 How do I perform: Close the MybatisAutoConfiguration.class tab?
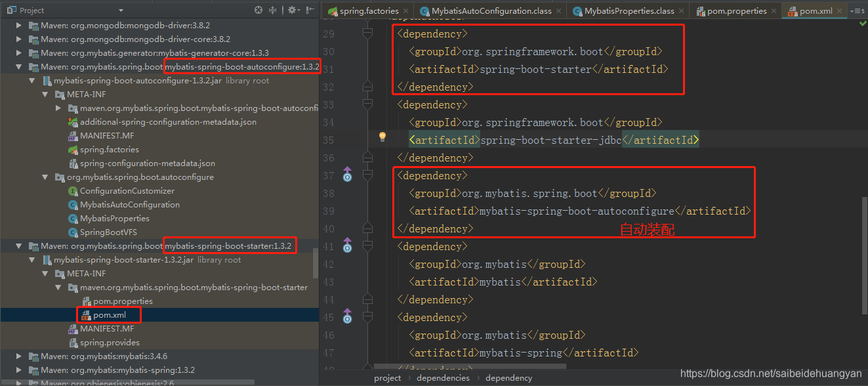click(558, 12)
